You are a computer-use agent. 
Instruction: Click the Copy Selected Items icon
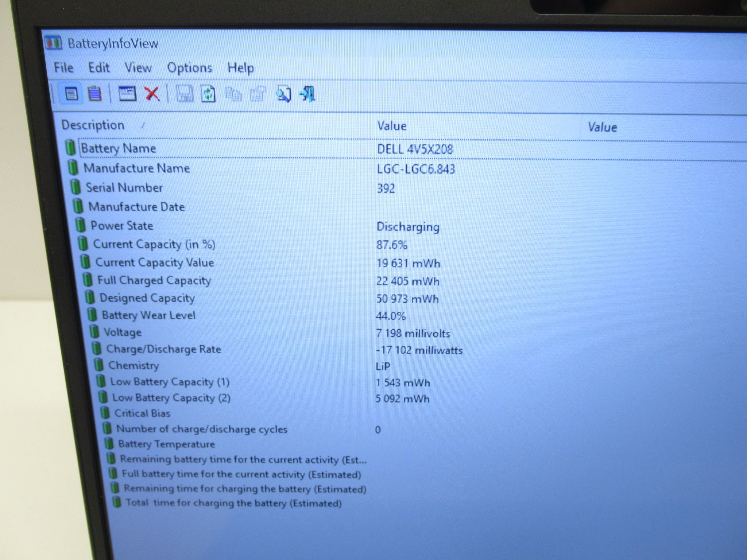(233, 94)
